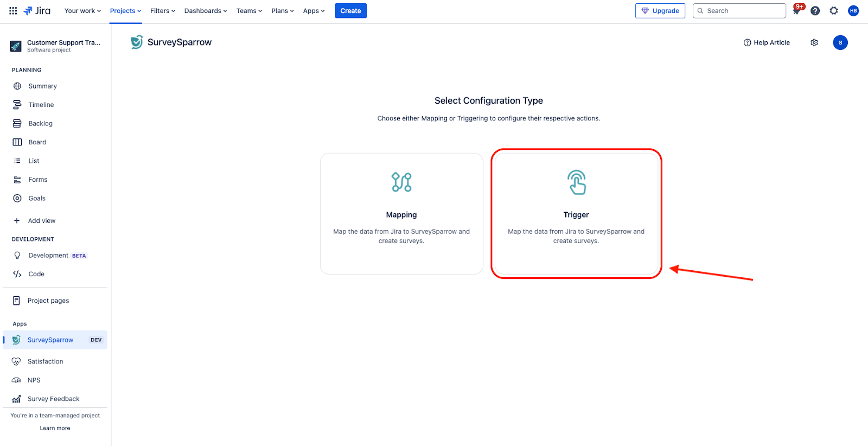The image size is (868, 446).
Task: Open the Help Article link
Action: coord(767,43)
